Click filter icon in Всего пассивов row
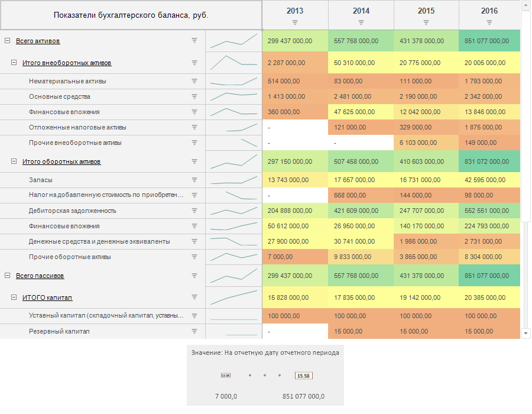The width and height of the screenshot is (532, 414). 194,276
